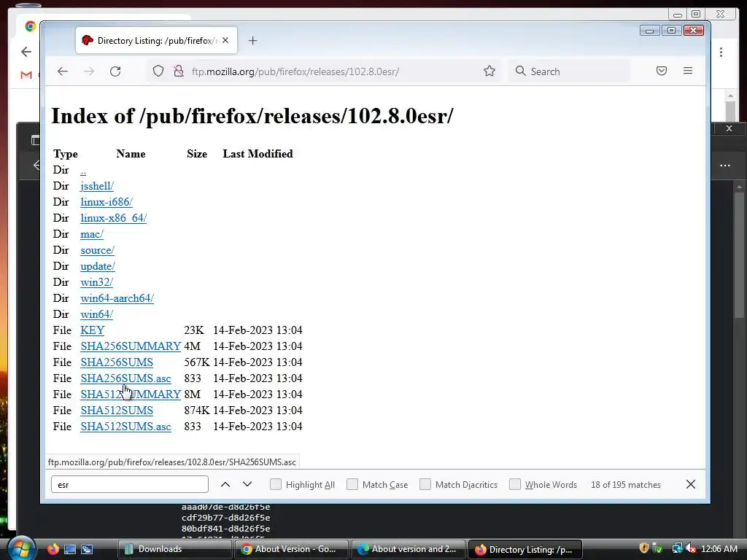Click the find bar text field
The image size is (747, 560).
coord(130,484)
